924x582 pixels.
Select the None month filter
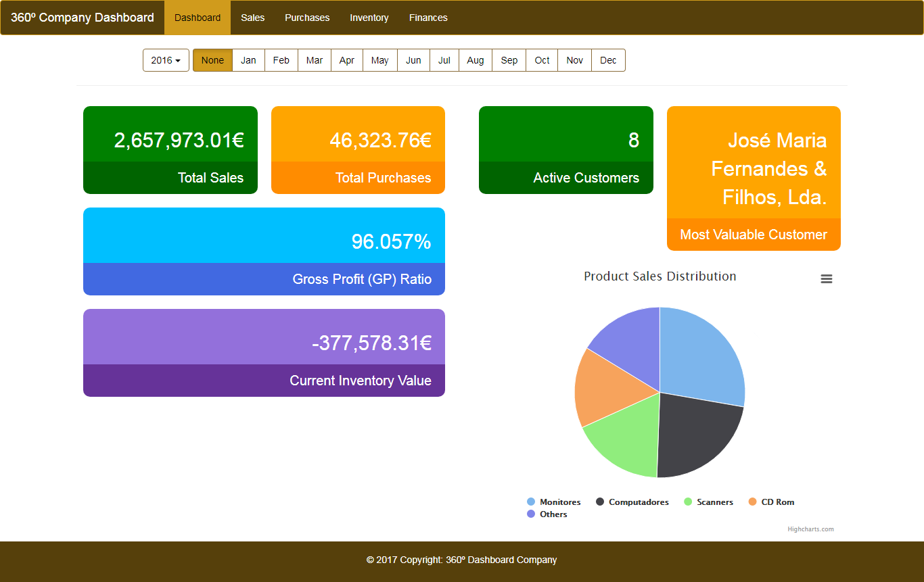pyautogui.click(x=212, y=60)
